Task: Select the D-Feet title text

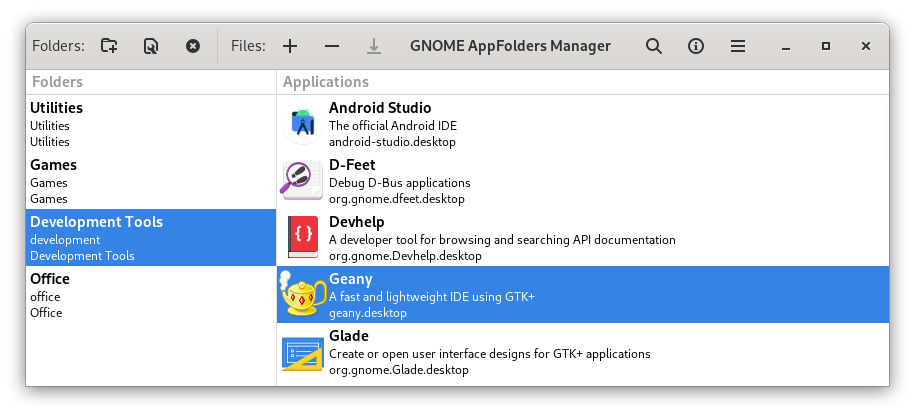Action: tap(352, 165)
